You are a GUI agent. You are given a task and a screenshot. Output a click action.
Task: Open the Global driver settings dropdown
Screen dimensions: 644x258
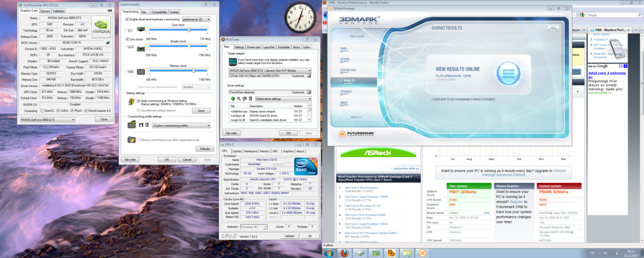283,99
